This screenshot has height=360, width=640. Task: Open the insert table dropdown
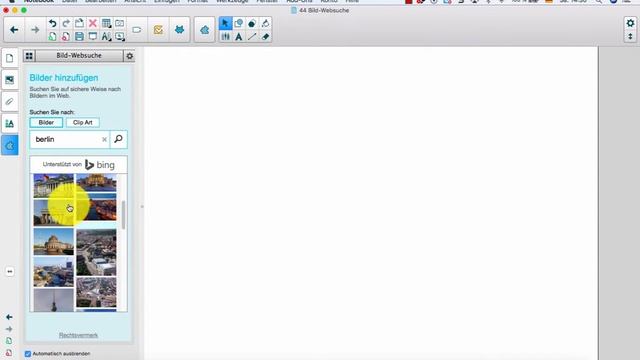tap(106, 23)
